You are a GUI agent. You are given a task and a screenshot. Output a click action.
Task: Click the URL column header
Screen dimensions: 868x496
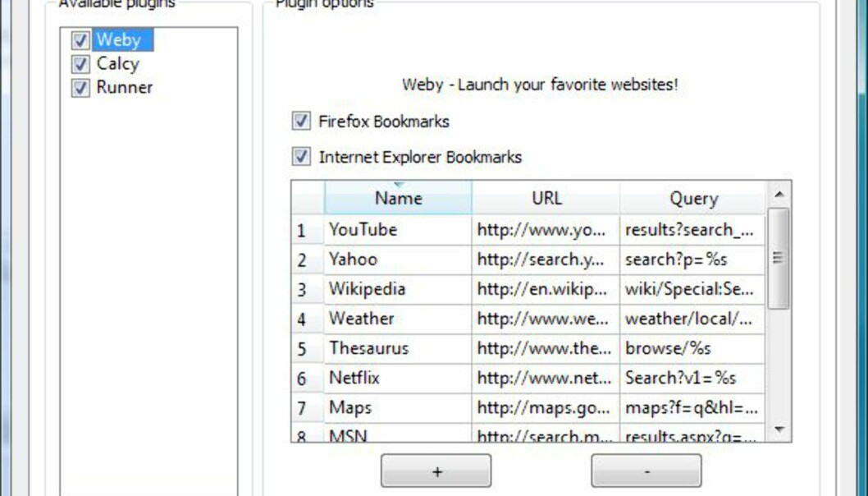tap(546, 198)
